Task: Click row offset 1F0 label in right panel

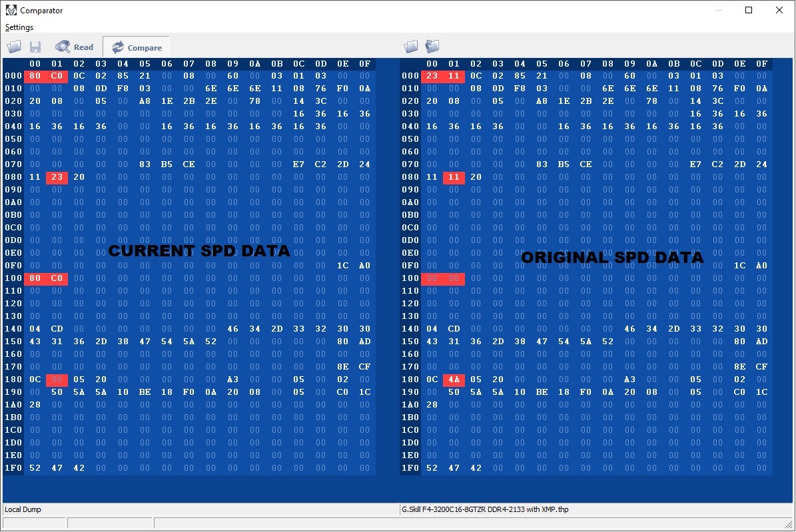Action: [x=410, y=468]
